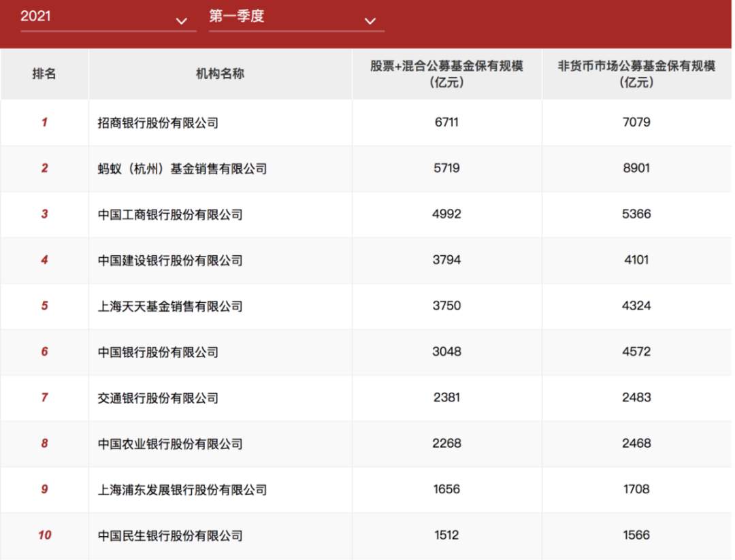Select 上海天天基金销售有限公司 row
Image resolution: width=735 pixels, height=560 pixels.
[365, 306]
